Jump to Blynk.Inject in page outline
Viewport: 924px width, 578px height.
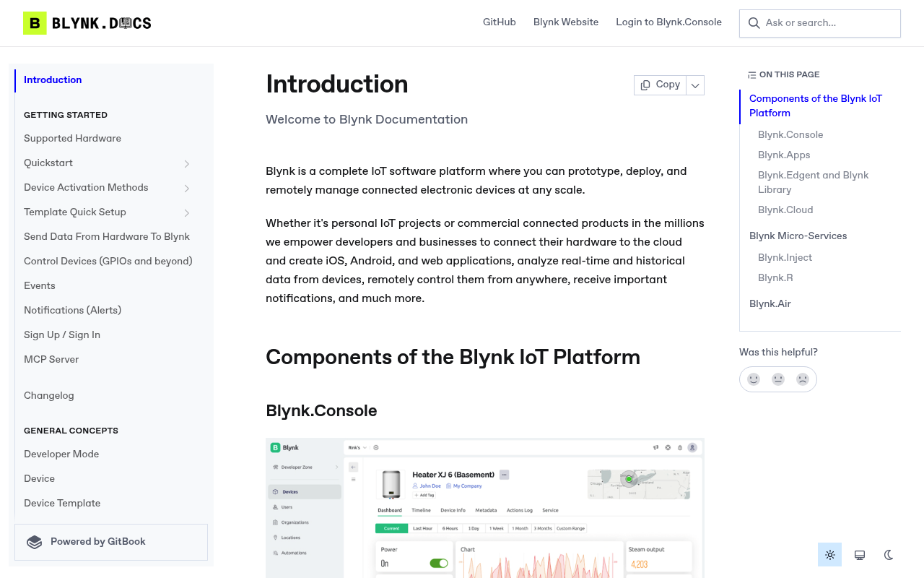785,258
